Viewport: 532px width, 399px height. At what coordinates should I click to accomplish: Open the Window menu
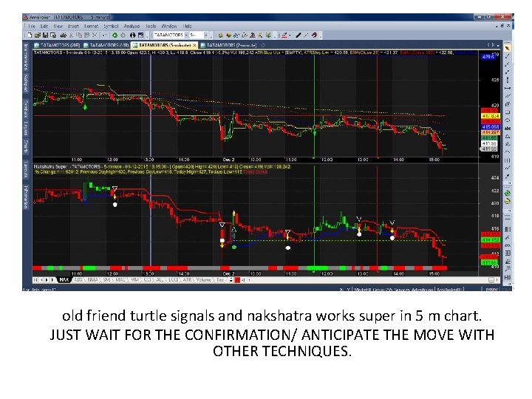[169, 26]
